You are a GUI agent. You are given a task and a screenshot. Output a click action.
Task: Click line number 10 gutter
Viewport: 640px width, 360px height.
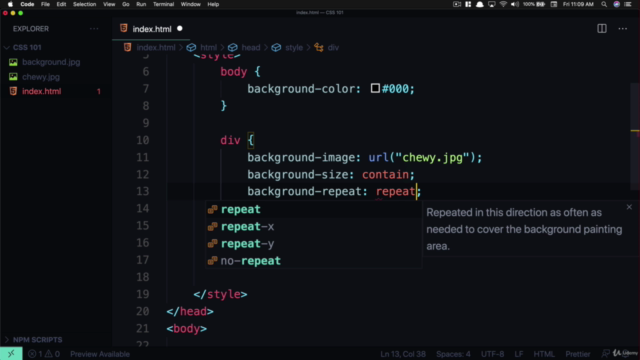pyautogui.click(x=142, y=140)
